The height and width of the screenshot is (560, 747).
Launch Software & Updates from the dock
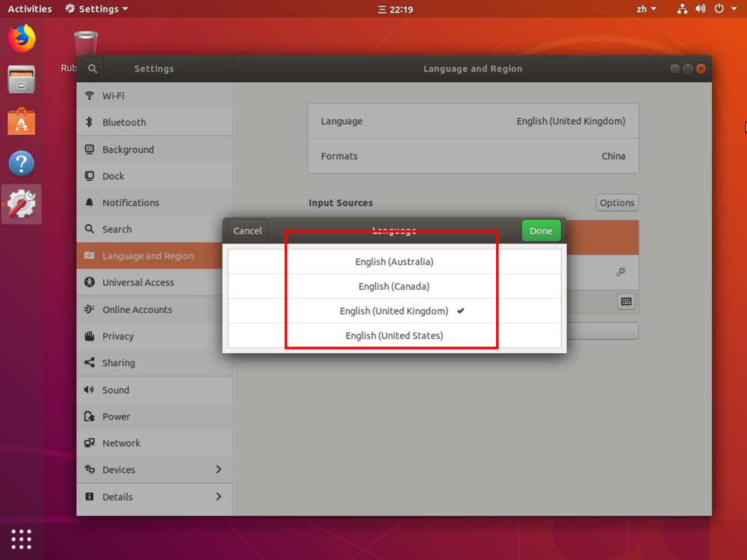20,204
